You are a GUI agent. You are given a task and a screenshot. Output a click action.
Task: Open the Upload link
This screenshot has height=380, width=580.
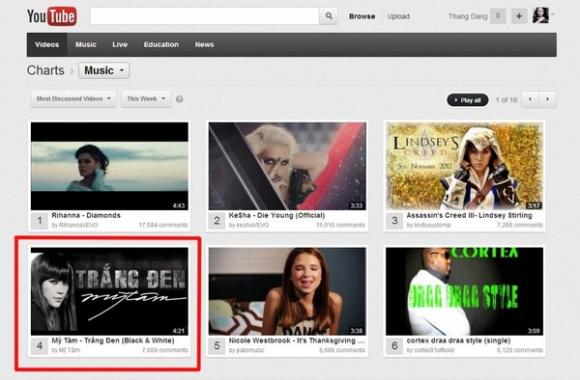click(x=398, y=17)
